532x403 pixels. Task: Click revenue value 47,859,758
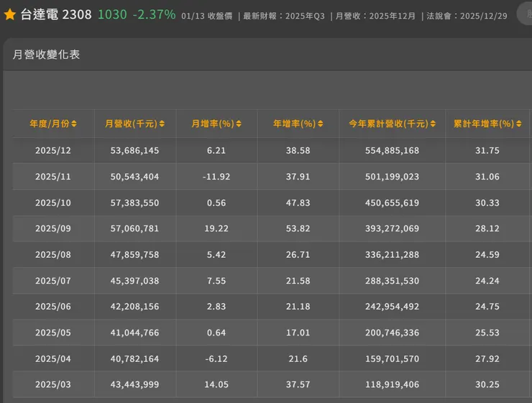point(134,254)
